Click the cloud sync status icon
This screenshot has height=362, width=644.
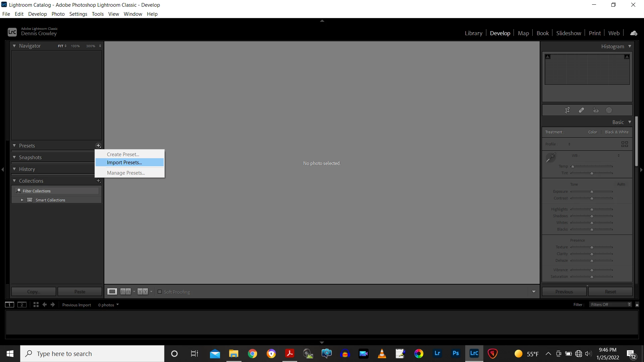[x=634, y=33]
